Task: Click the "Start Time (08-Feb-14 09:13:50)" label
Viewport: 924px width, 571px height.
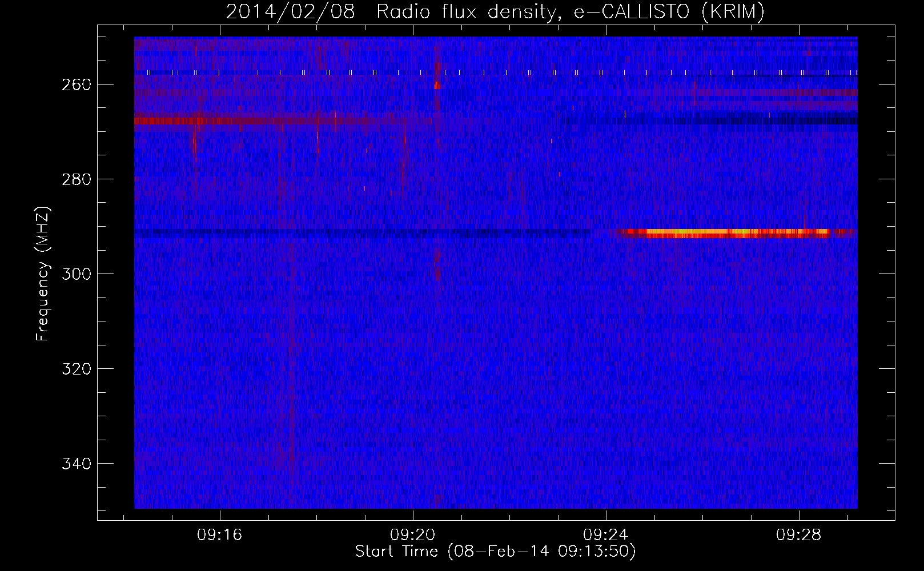Action: pos(495,552)
